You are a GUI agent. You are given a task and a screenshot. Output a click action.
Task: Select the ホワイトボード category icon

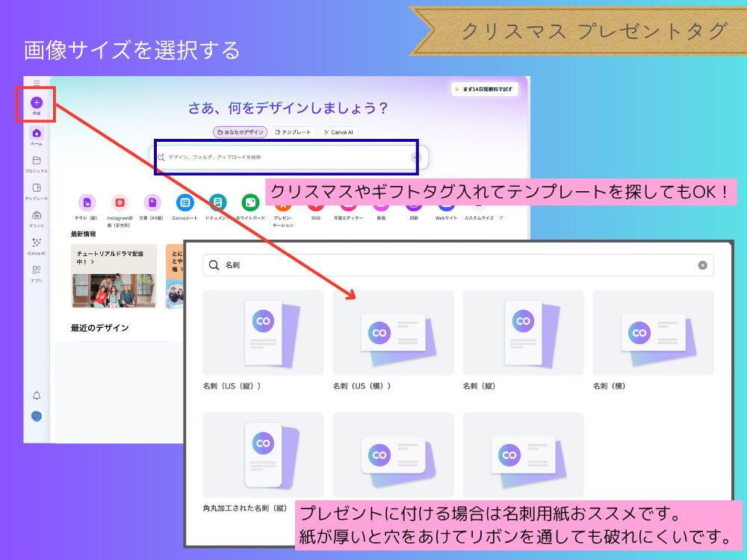click(250, 202)
